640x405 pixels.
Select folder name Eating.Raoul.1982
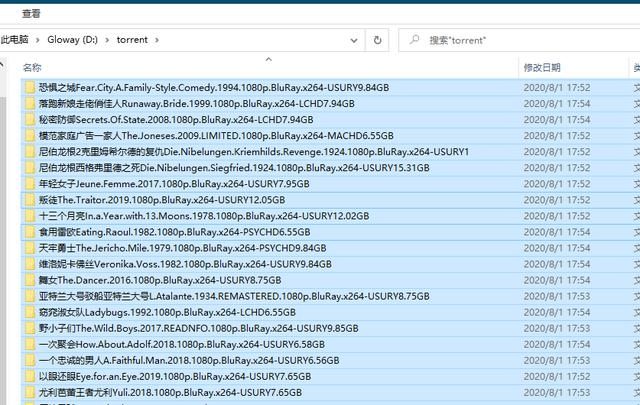[x=175, y=231]
